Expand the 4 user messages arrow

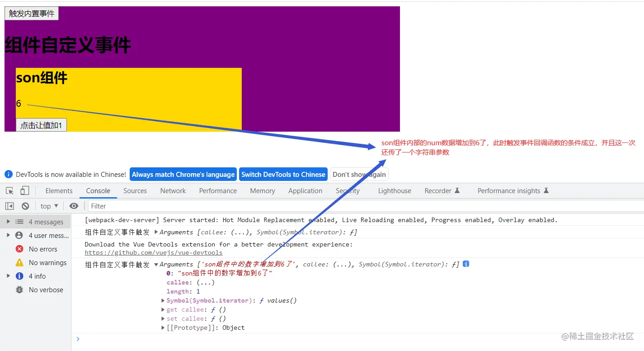pyautogui.click(x=8, y=235)
